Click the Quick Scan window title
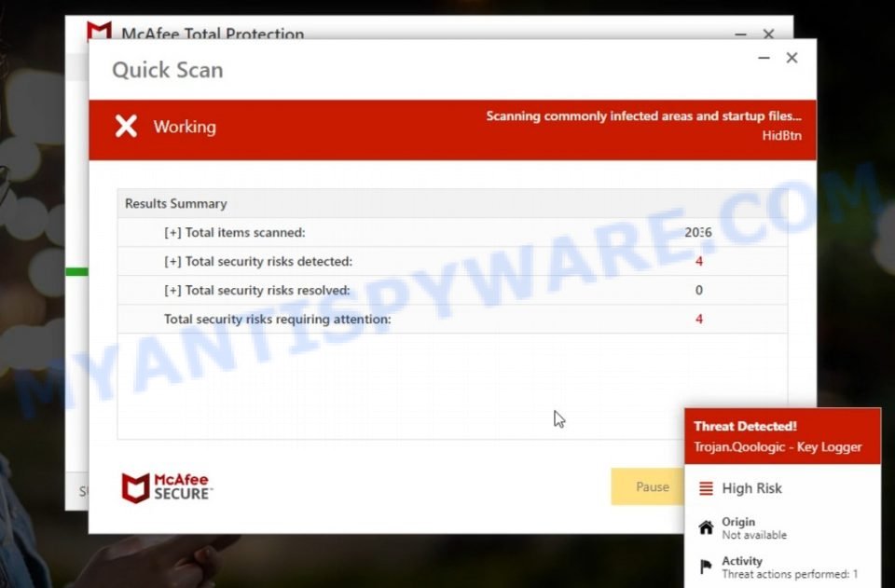 coord(167,70)
